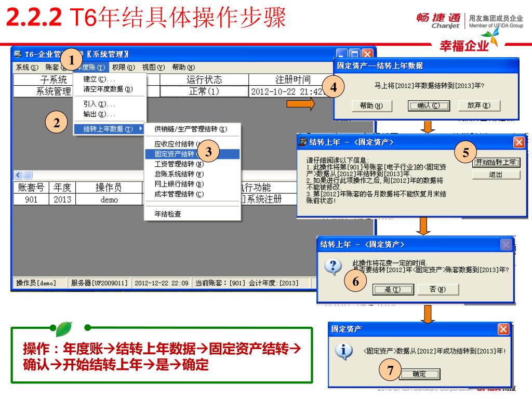The width and height of the screenshot is (532, 399).
Task: Click the information icon in success dialog
Action: (343, 351)
